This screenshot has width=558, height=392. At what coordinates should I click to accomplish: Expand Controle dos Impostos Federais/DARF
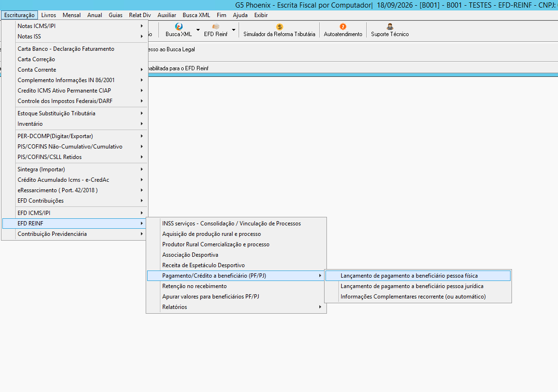coord(75,101)
